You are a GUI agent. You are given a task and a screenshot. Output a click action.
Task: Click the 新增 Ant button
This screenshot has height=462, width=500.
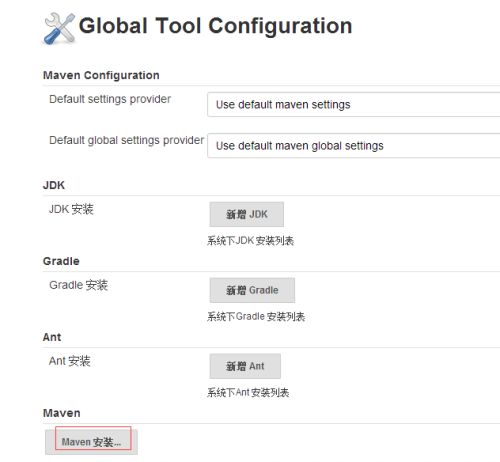pos(245,366)
